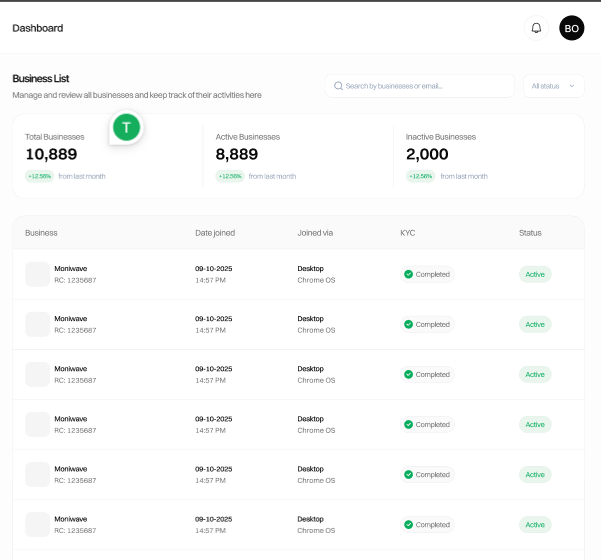
Task: Click the +12.56% badge under Active Businesses
Action: (x=230, y=176)
